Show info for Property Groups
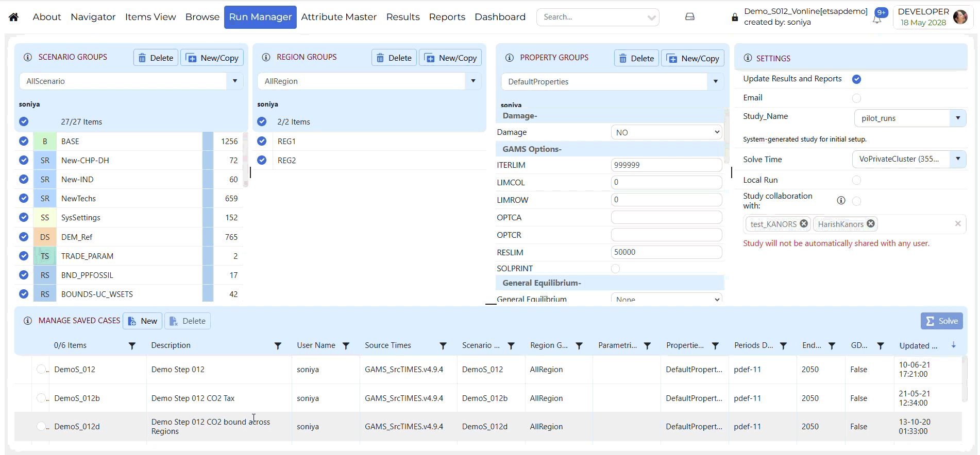The width and height of the screenshot is (980, 455). [x=509, y=58]
